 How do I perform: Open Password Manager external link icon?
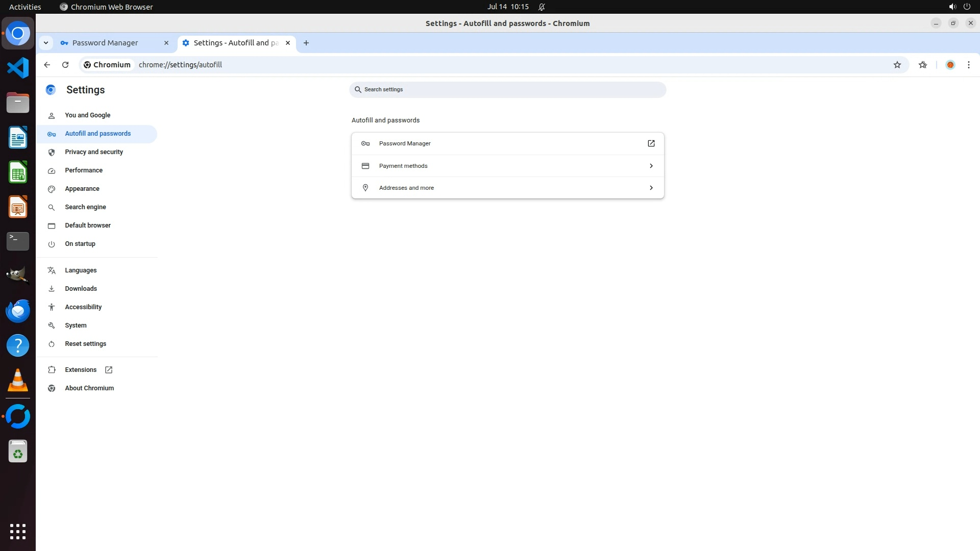(651, 143)
